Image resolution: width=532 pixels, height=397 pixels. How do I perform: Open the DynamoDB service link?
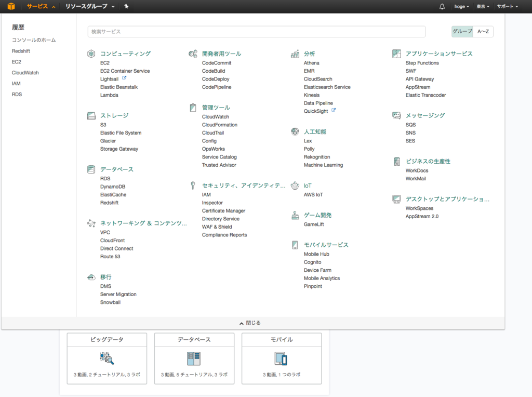(x=113, y=187)
